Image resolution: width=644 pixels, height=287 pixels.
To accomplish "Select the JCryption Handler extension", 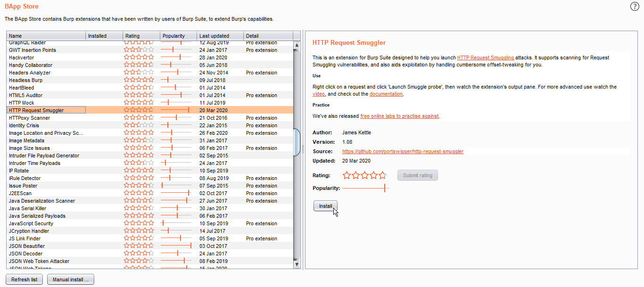I will coord(150,231).
